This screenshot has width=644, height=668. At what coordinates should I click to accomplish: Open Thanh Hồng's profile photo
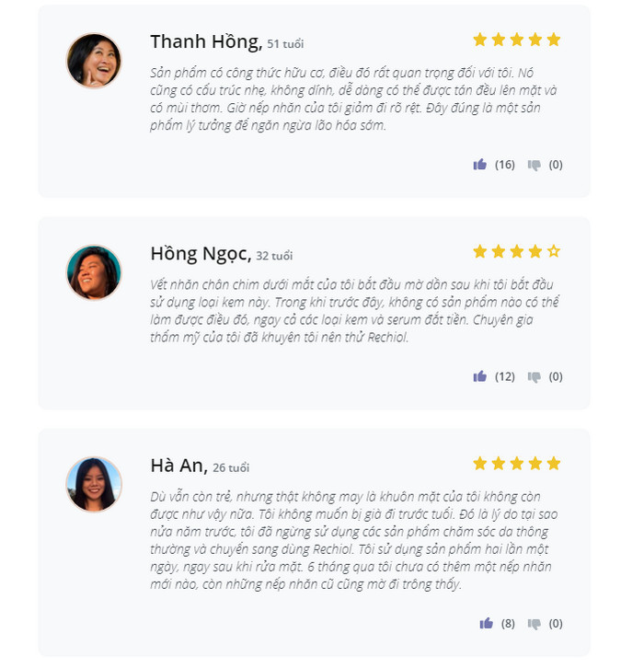click(94, 61)
